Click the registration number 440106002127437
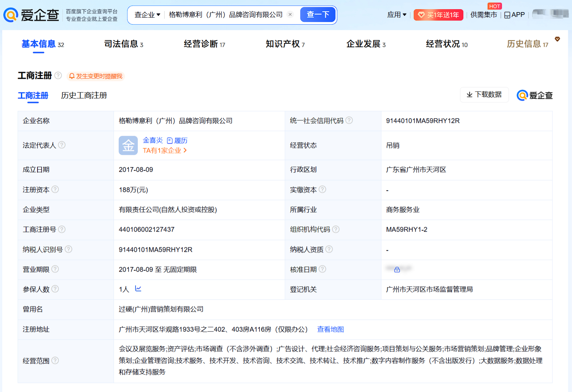This screenshot has height=392, width=572. pos(147,229)
